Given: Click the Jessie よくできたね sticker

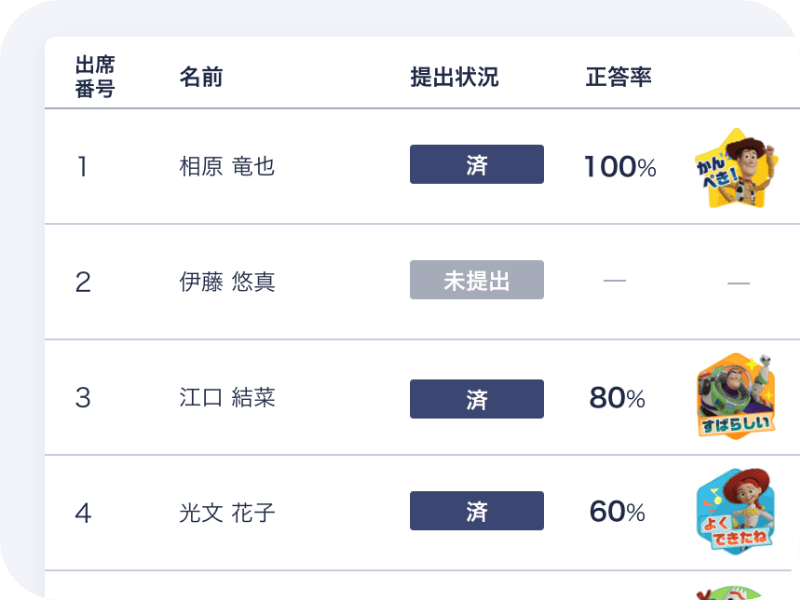Looking at the screenshot, I should [736, 512].
